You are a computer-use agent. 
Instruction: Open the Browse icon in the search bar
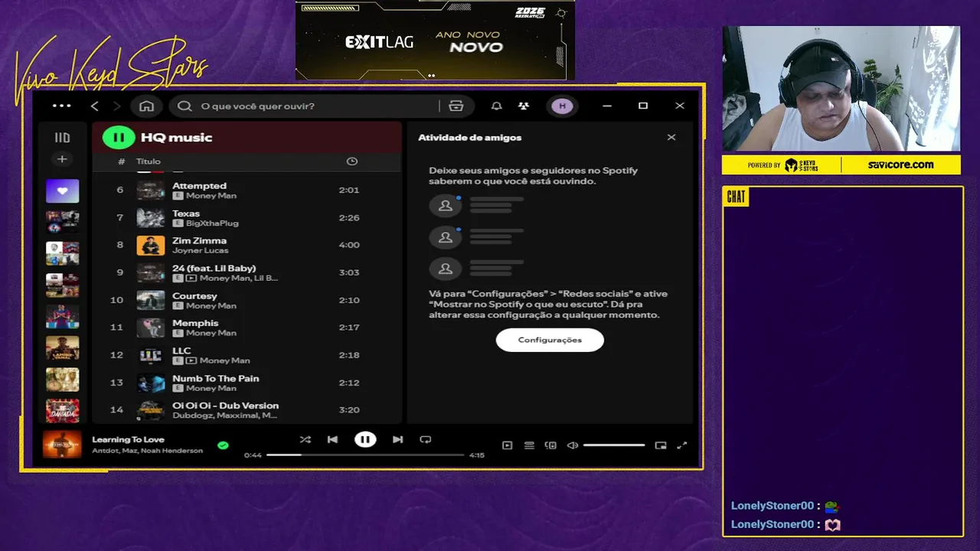coord(456,106)
